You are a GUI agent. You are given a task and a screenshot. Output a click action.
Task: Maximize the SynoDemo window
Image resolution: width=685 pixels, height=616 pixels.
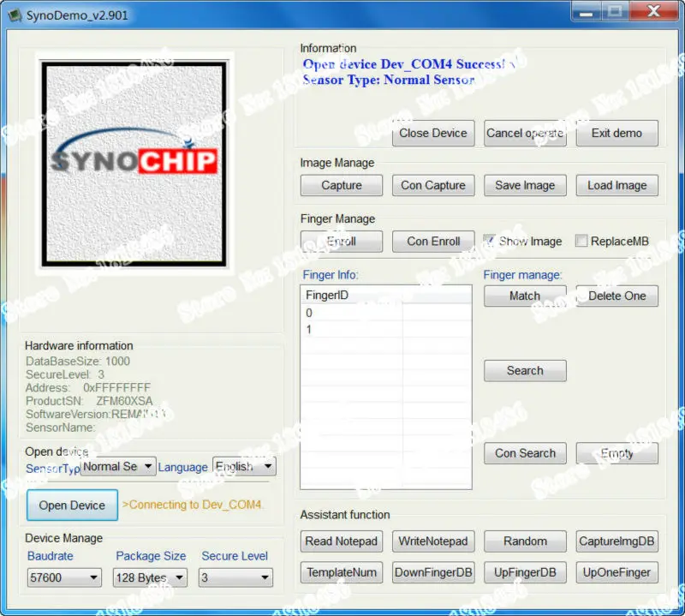[615, 12]
